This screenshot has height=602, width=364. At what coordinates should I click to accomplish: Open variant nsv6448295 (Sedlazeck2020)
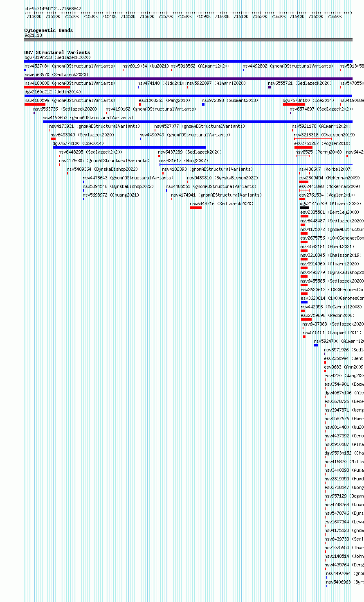tap(91, 152)
